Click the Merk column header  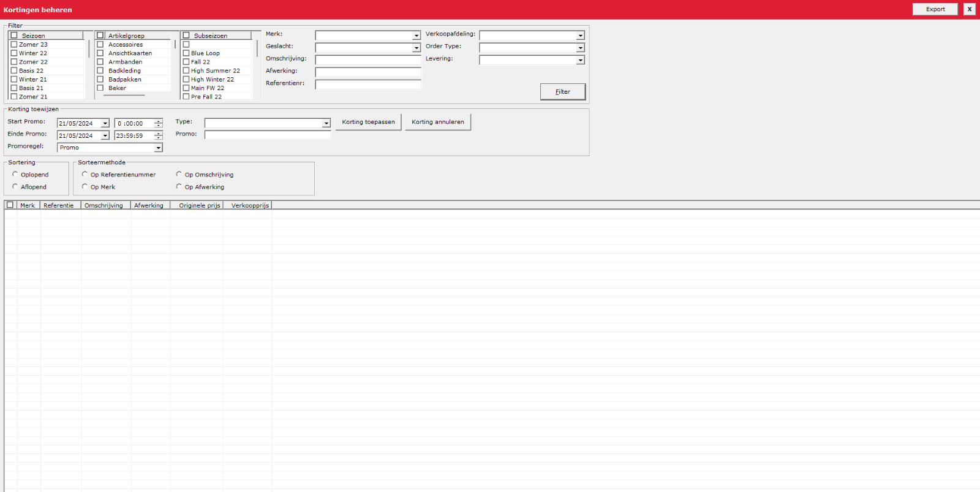(x=28, y=205)
